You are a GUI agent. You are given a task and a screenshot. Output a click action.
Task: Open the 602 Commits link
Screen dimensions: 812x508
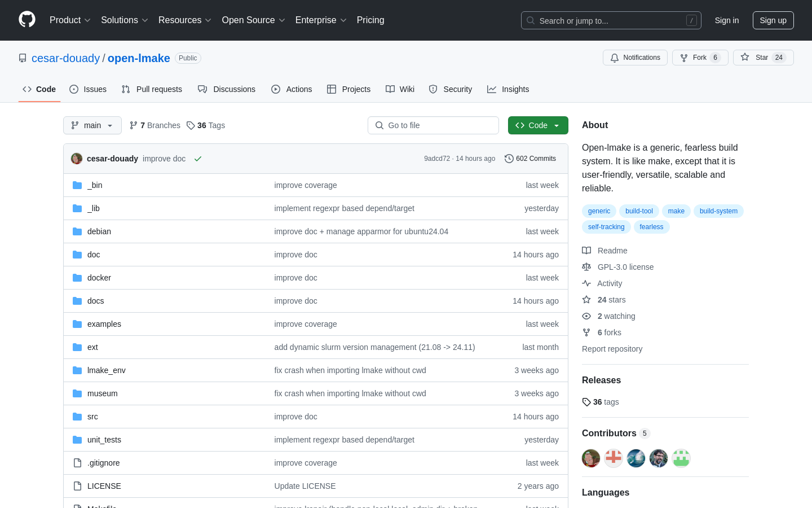531,159
